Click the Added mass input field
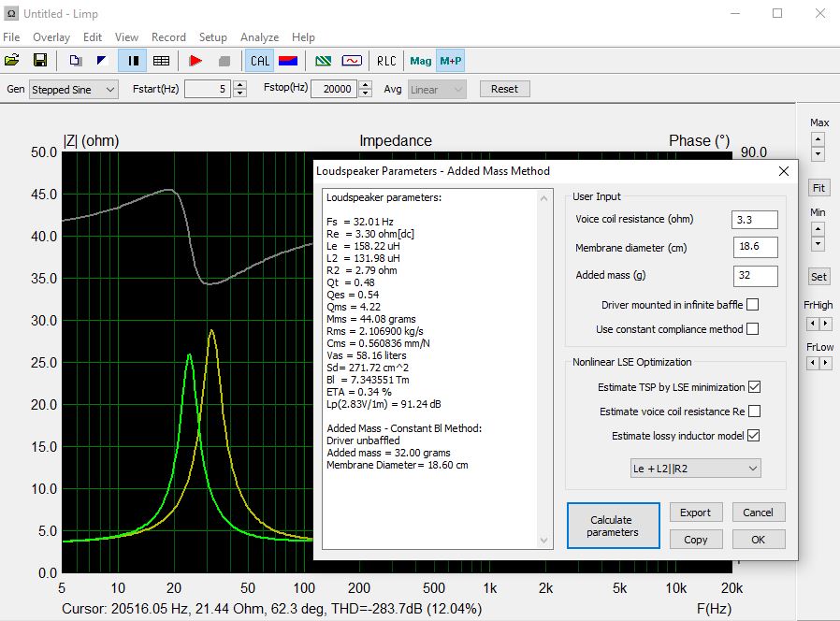The width and height of the screenshot is (840, 621). pyautogui.click(x=754, y=276)
